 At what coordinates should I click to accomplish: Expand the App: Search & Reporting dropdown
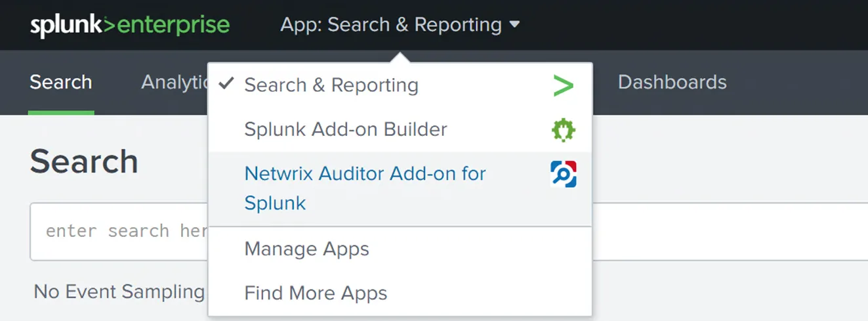coord(400,25)
